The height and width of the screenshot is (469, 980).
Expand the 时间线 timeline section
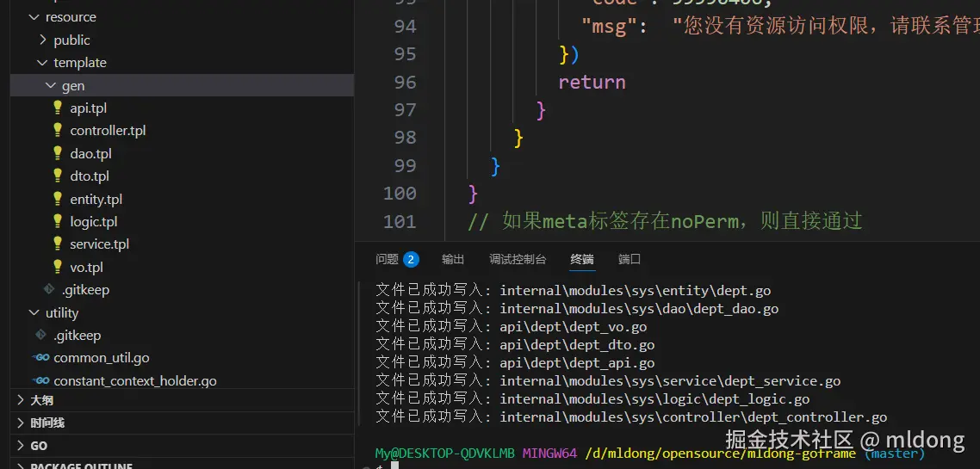[22, 423]
